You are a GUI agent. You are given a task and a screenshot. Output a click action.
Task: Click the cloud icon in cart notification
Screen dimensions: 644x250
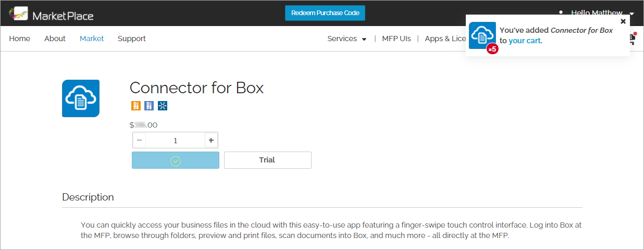point(482,35)
